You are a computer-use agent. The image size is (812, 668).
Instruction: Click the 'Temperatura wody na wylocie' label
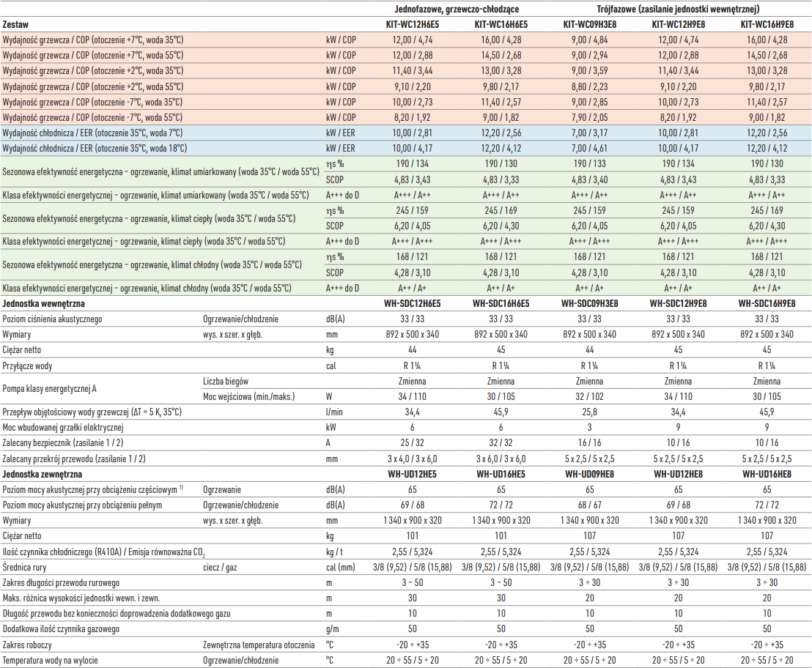(51, 661)
